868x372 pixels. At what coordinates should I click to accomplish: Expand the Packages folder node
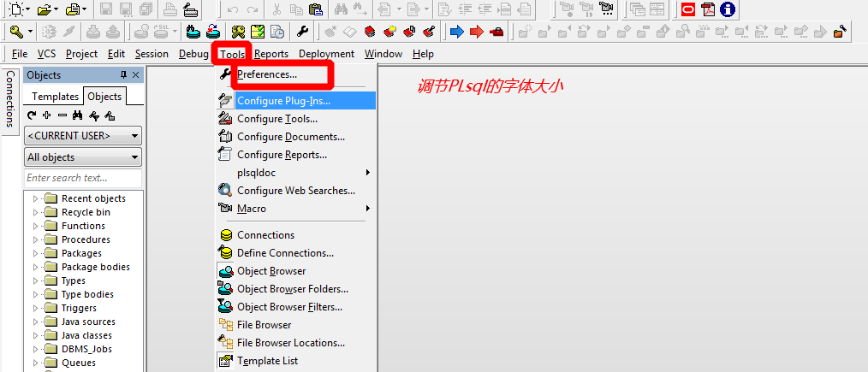[36, 253]
